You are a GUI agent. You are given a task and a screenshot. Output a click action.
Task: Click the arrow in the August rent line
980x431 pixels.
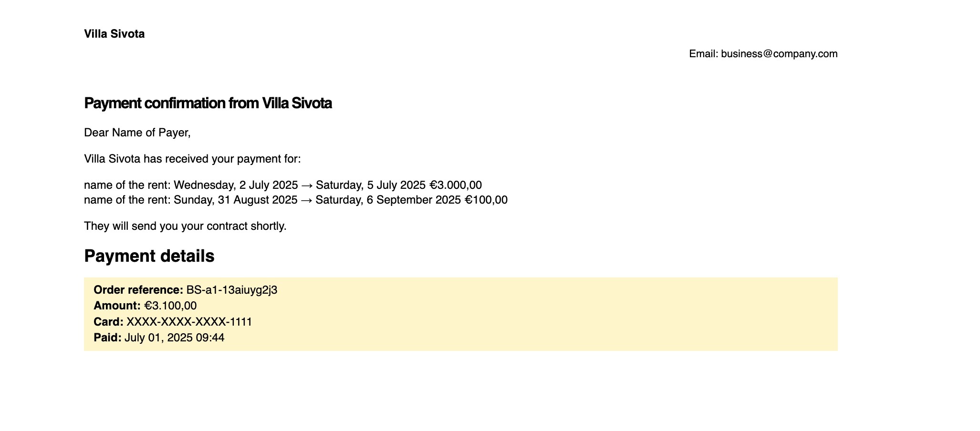tap(306, 200)
